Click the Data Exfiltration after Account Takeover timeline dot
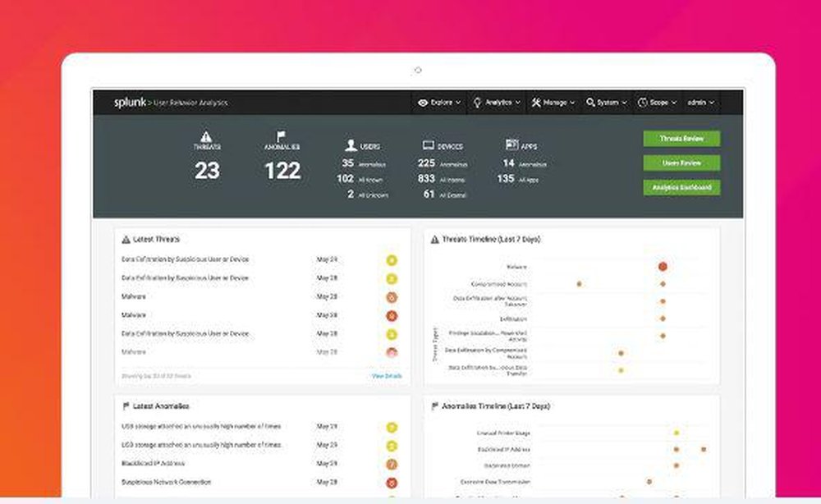821x504 pixels. coord(663,301)
